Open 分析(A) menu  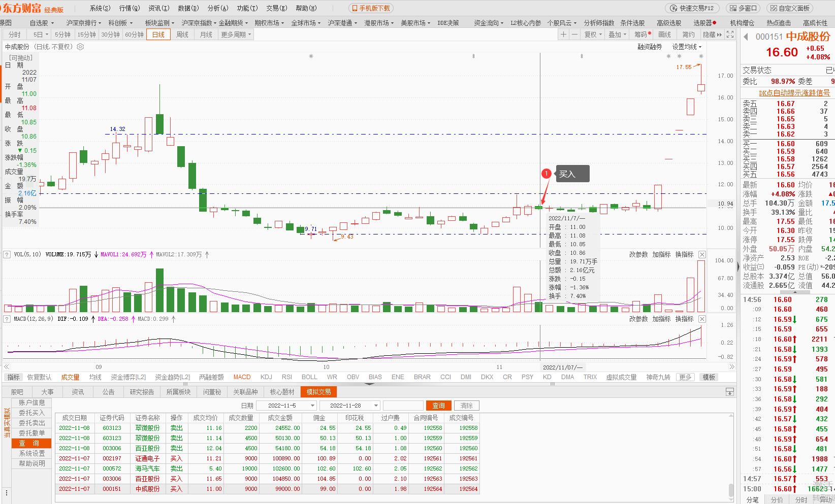click(217, 8)
